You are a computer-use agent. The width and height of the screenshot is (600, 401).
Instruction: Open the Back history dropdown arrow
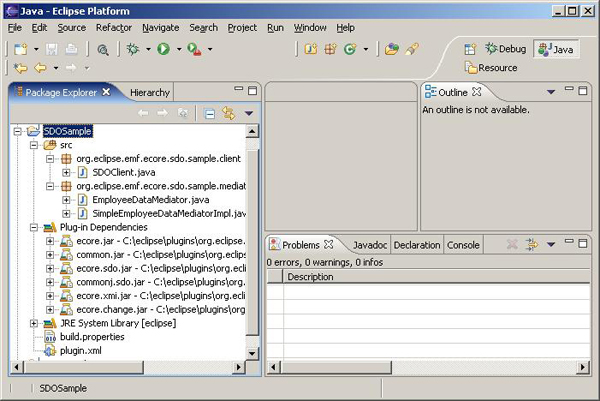tap(56, 68)
